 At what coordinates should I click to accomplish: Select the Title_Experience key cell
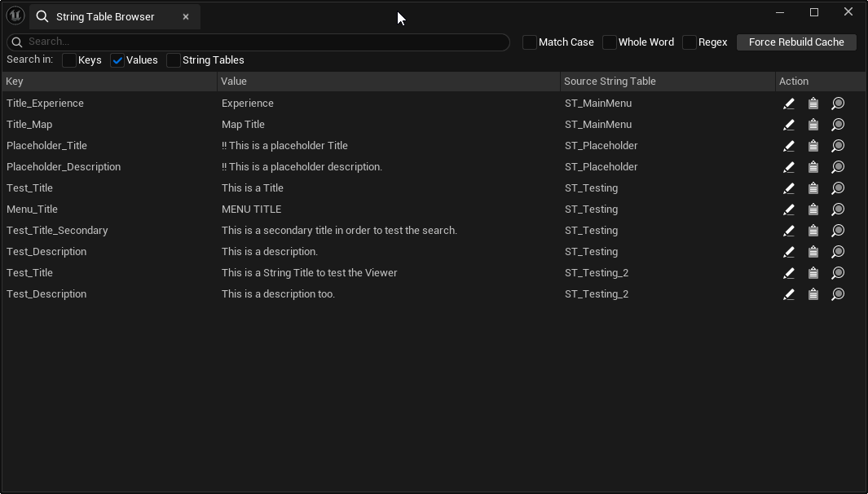pyautogui.click(x=45, y=104)
